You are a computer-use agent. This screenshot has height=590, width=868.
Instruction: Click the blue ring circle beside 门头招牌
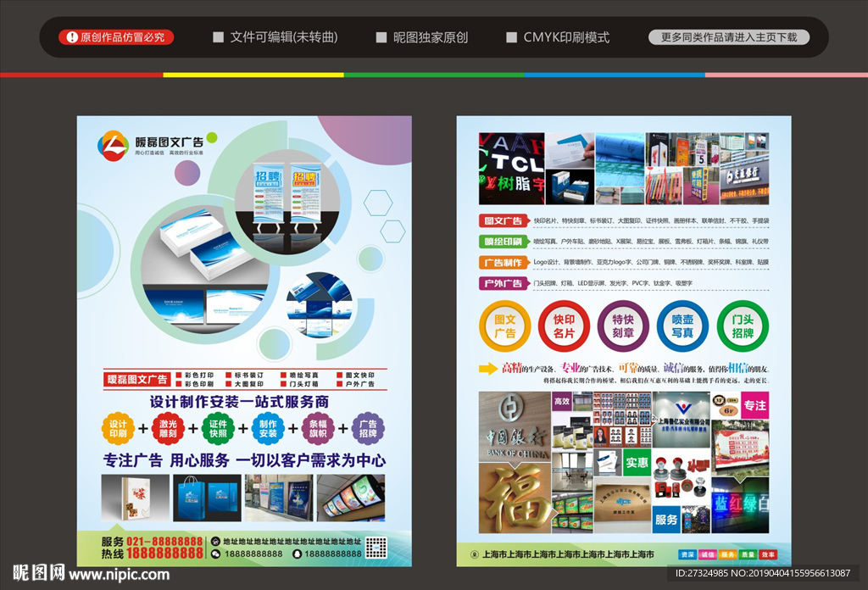tap(682, 326)
